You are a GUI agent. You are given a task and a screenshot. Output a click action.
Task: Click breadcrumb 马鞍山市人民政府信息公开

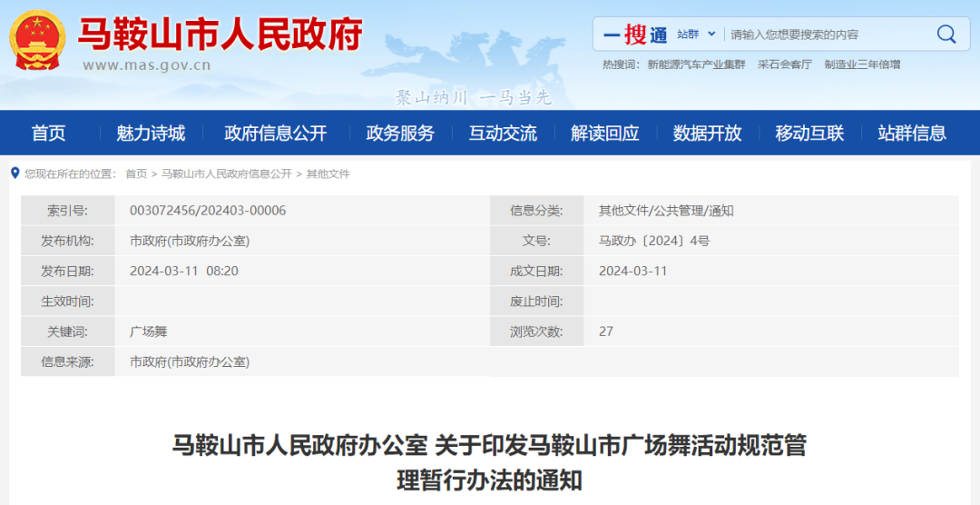pos(226,174)
